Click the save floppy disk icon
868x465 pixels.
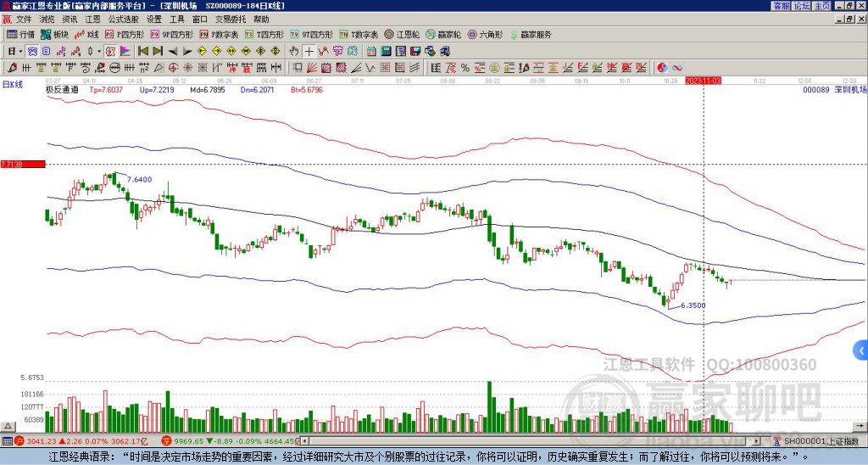click(x=415, y=51)
